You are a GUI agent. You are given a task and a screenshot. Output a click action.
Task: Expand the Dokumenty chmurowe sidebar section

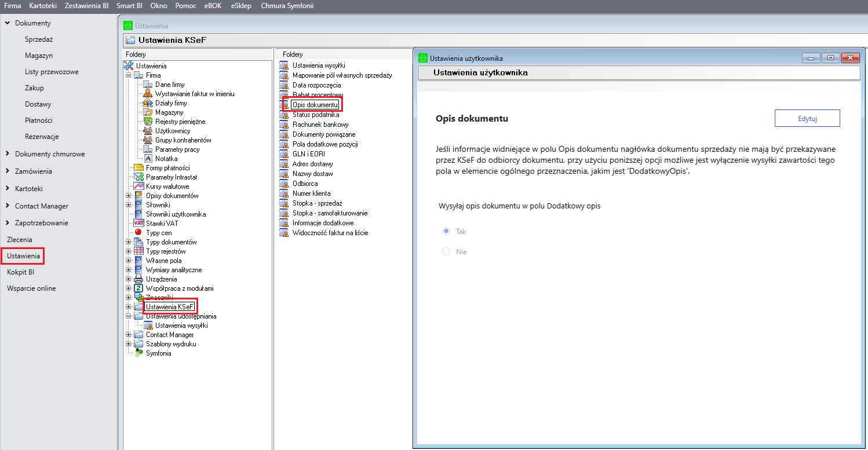click(8, 154)
